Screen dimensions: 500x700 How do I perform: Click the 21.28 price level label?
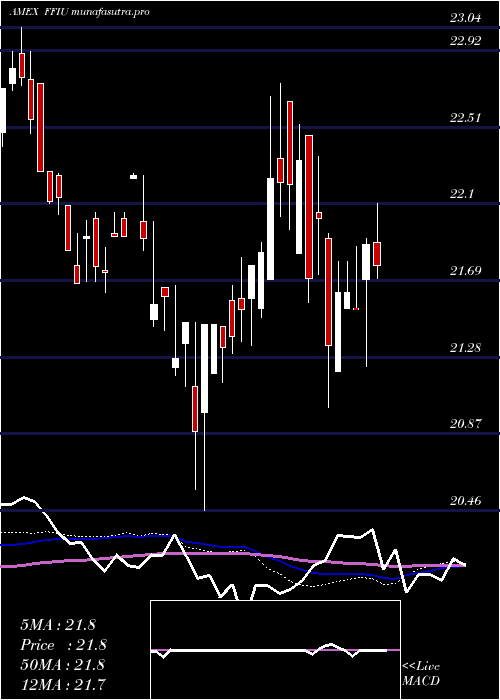tap(466, 348)
